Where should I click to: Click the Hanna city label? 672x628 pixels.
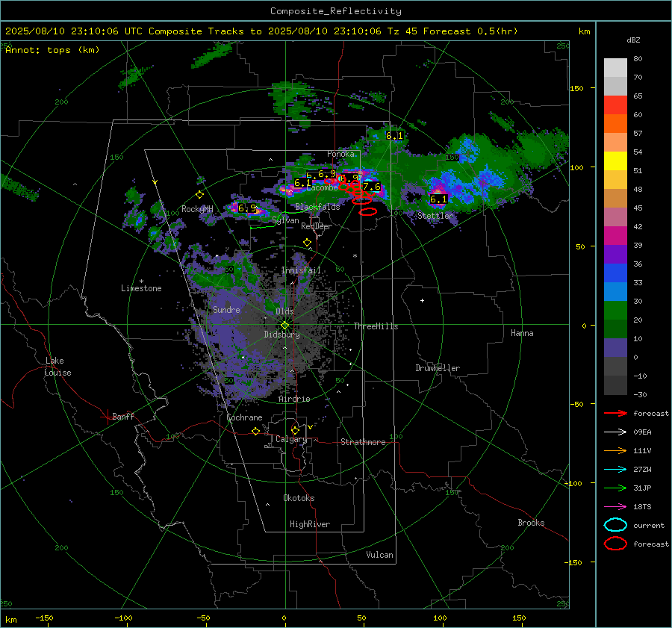click(x=522, y=333)
